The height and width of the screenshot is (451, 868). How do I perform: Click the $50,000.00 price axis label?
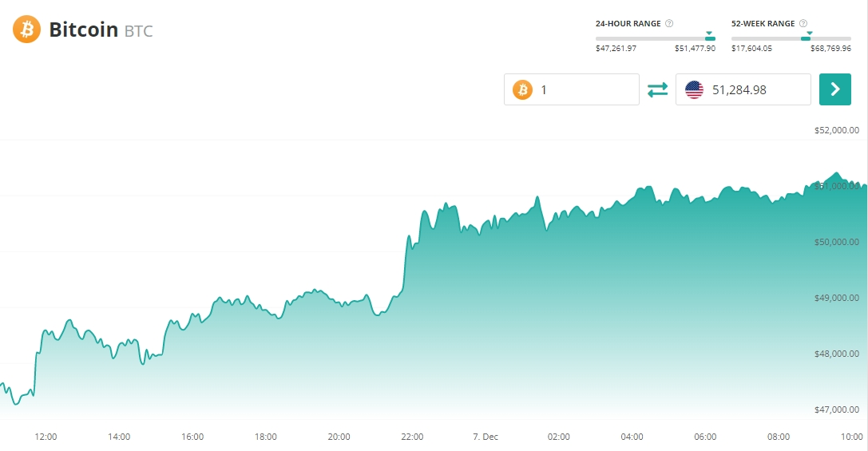[x=836, y=242]
